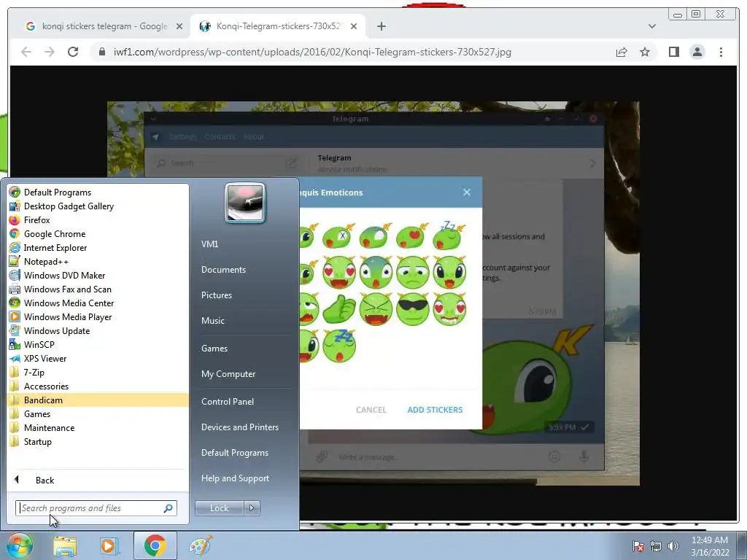Launch XPS Viewer
This screenshot has width=747, height=560.
[x=45, y=359]
